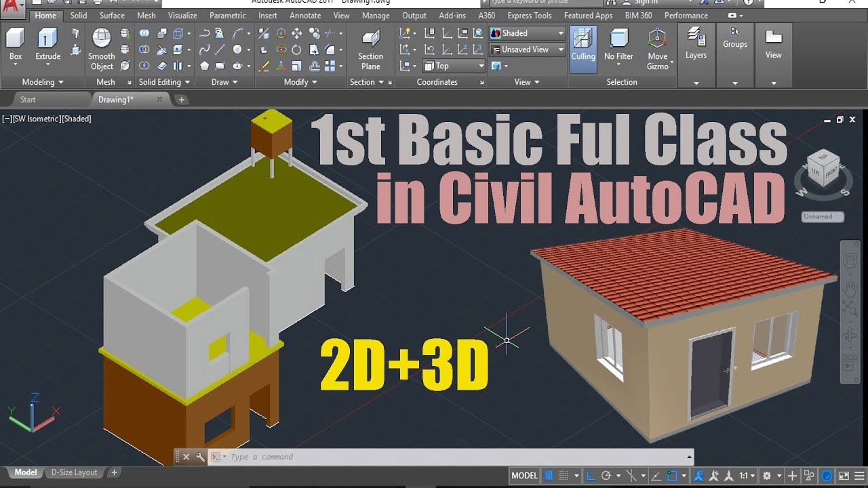
Task: Select the solid Subtract tool
Action: click(144, 49)
